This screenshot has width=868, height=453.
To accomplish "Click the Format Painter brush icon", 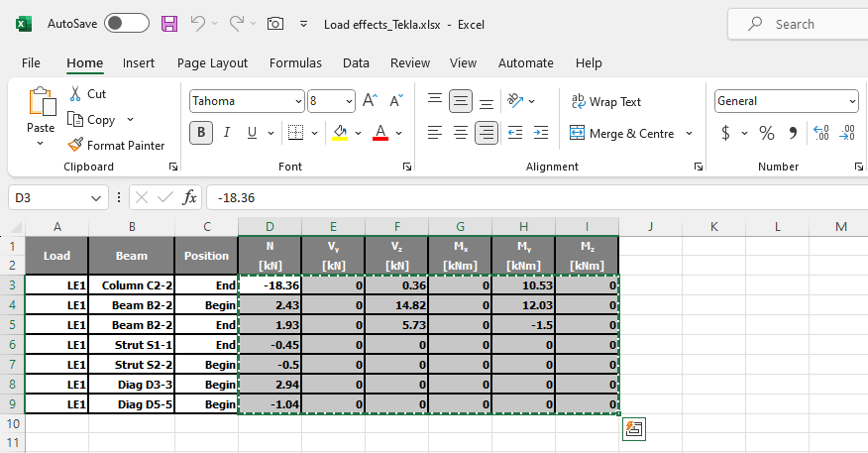I will (74, 145).
